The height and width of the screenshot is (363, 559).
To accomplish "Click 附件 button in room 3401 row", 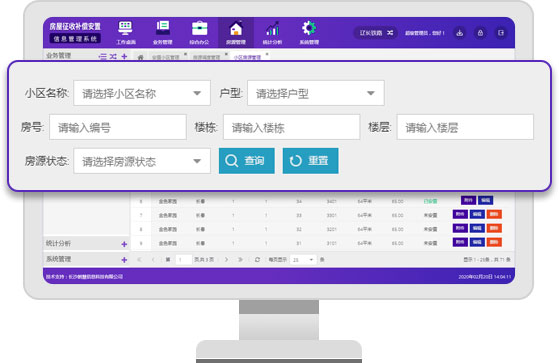I will 468,200.
